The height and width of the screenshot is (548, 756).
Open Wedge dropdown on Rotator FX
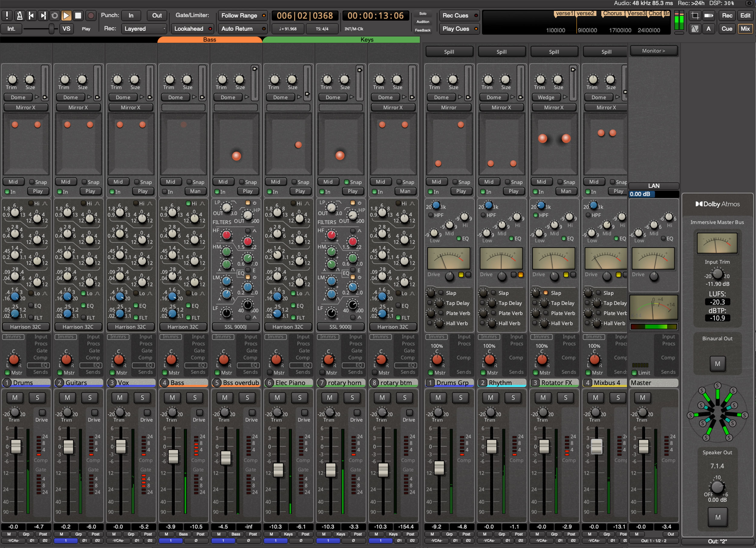[x=546, y=97]
